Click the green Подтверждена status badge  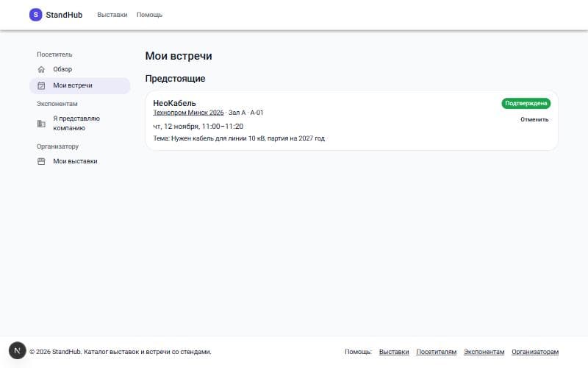point(526,103)
